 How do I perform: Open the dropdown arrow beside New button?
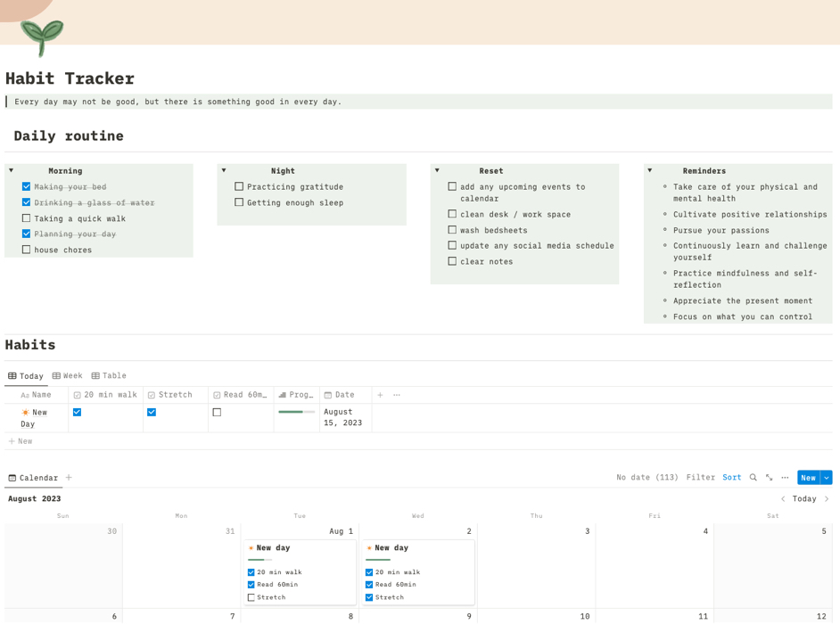(x=827, y=478)
